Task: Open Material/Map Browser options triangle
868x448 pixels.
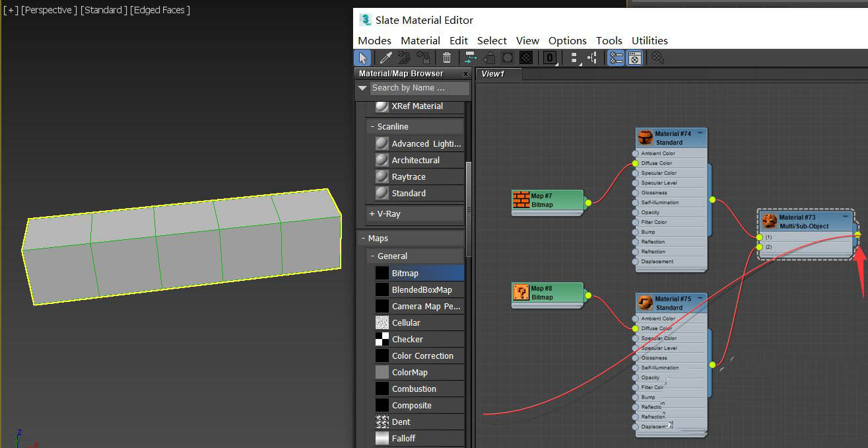Action: coord(362,88)
